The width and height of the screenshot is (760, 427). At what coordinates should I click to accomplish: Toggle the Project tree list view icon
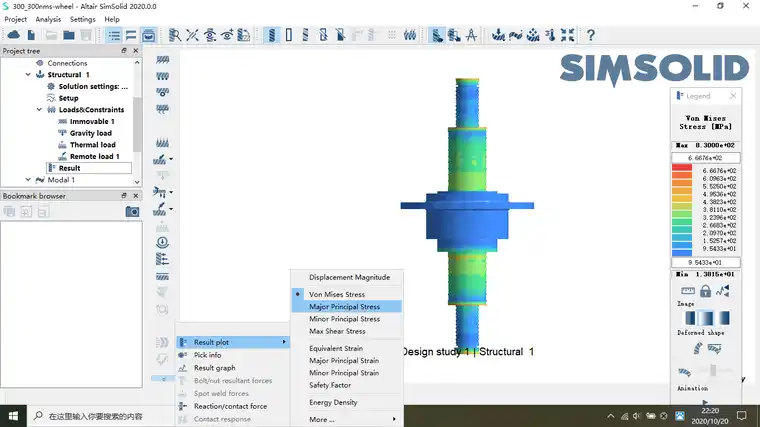[x=114, y=35]
